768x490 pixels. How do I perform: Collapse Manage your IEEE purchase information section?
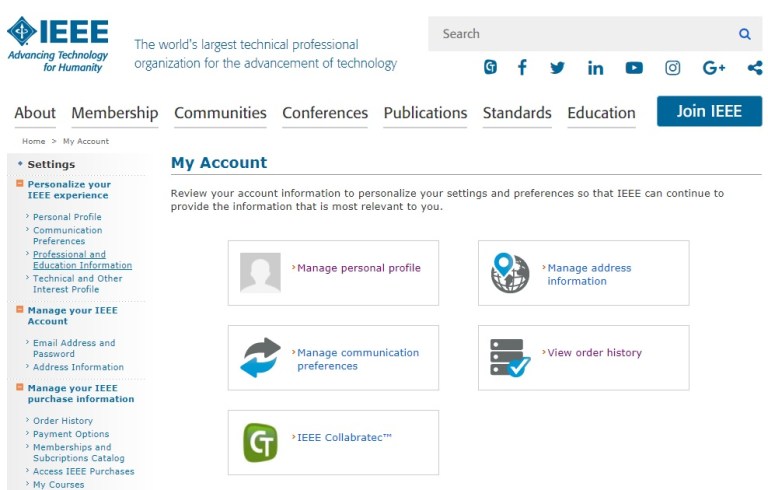(x=20, y=388)
